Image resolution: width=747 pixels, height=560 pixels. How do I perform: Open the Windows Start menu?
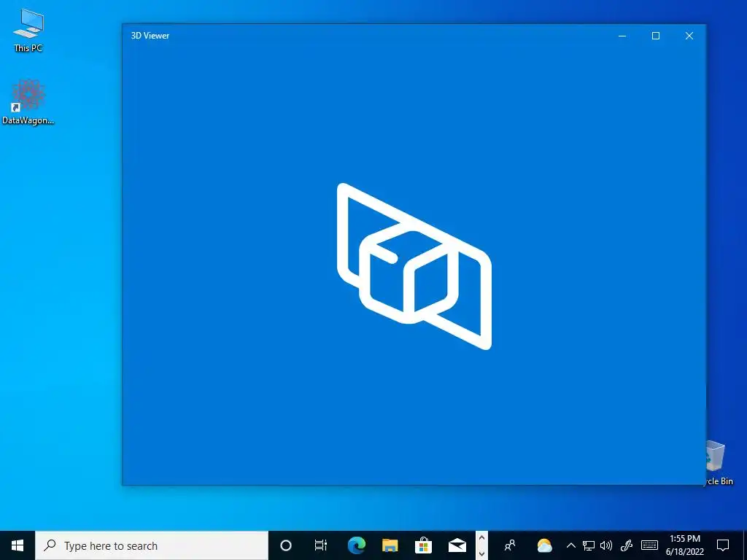(x=18, y=545)
